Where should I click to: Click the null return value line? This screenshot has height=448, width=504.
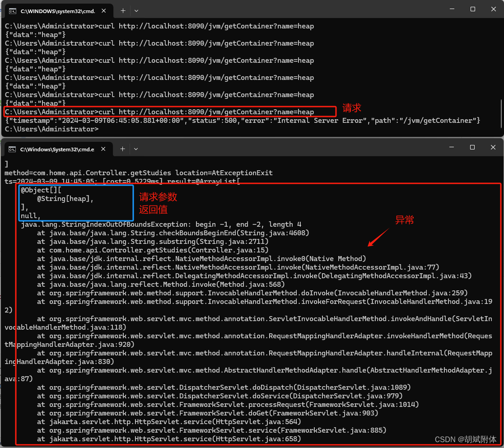pos(31,216)
